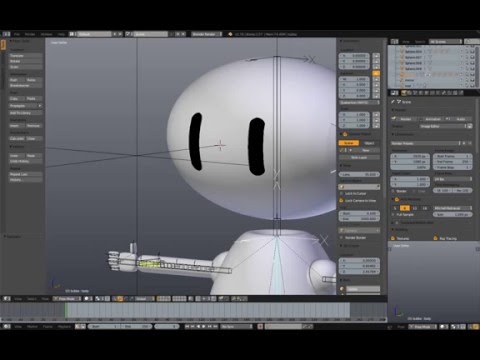
Task: Jump to end frame in timeline controls
Action: 216,326
